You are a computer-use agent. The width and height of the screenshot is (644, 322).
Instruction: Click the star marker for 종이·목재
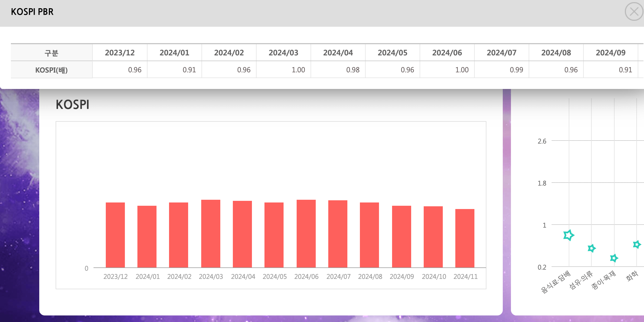point(614,258)
